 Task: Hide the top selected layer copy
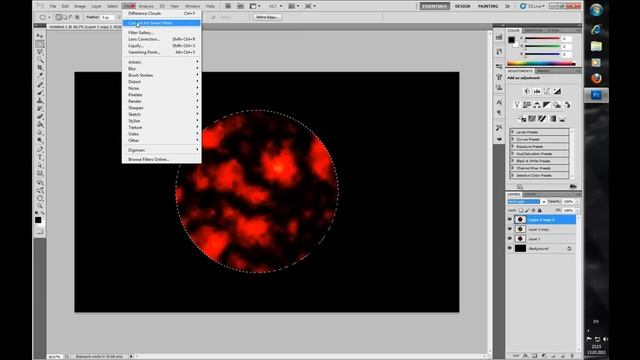pos(509,220)
